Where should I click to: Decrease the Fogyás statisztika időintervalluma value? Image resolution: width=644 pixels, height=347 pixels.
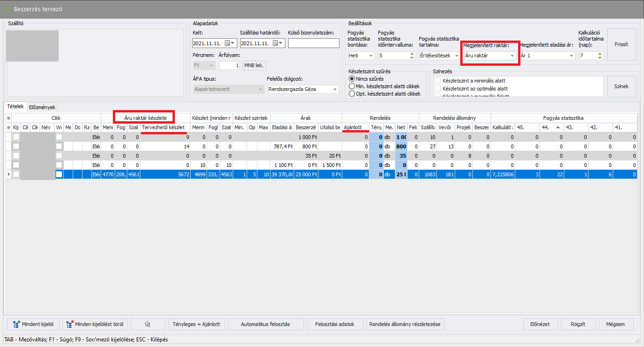pos(412,58)
